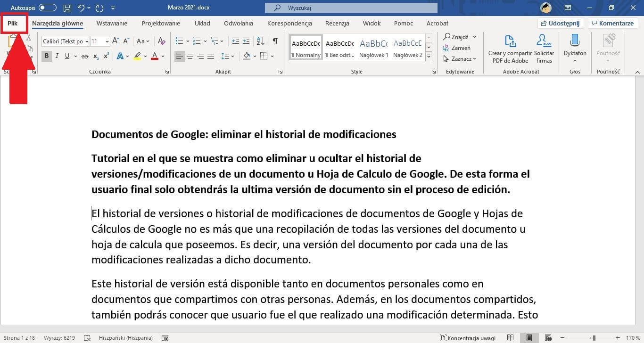This screenshot has width=644, height=343.
Task: Click the Justify alignment icon
Action: (211, 56)
